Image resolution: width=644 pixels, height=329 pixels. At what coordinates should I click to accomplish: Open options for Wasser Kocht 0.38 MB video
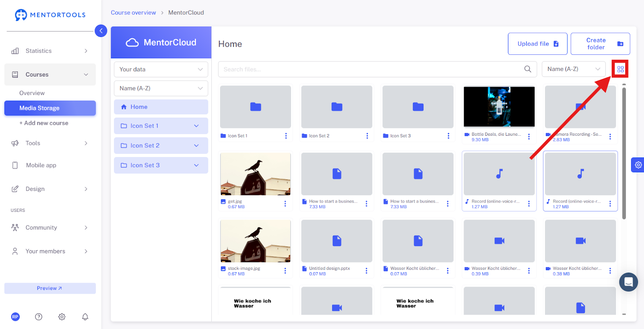click(610, 271)
